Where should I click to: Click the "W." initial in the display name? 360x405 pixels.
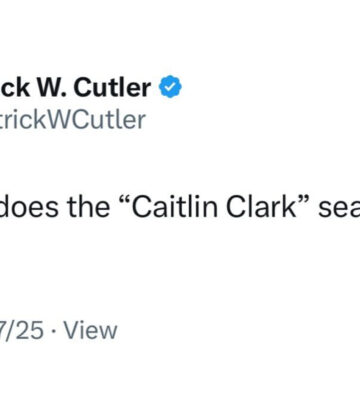pos(51,87)
